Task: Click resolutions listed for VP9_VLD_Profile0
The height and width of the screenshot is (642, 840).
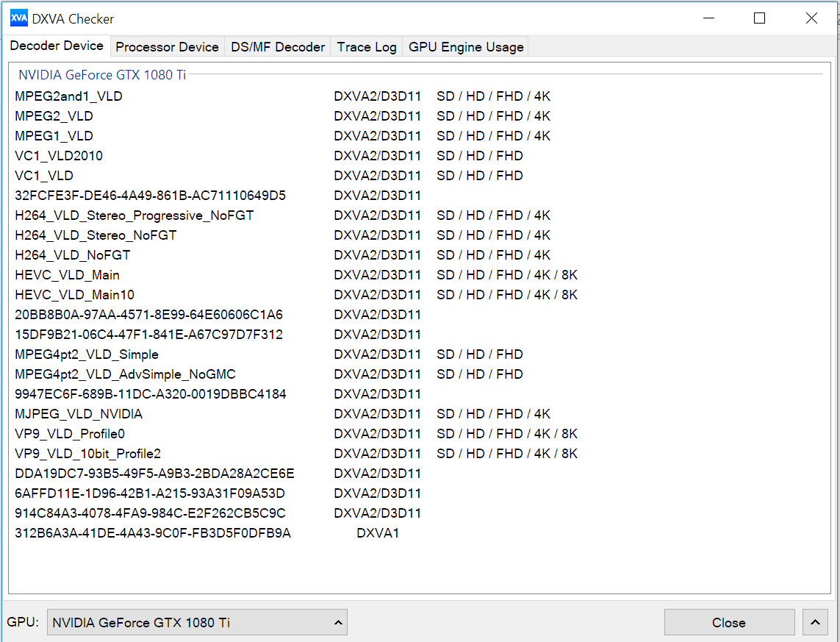Action: (507, 434)
